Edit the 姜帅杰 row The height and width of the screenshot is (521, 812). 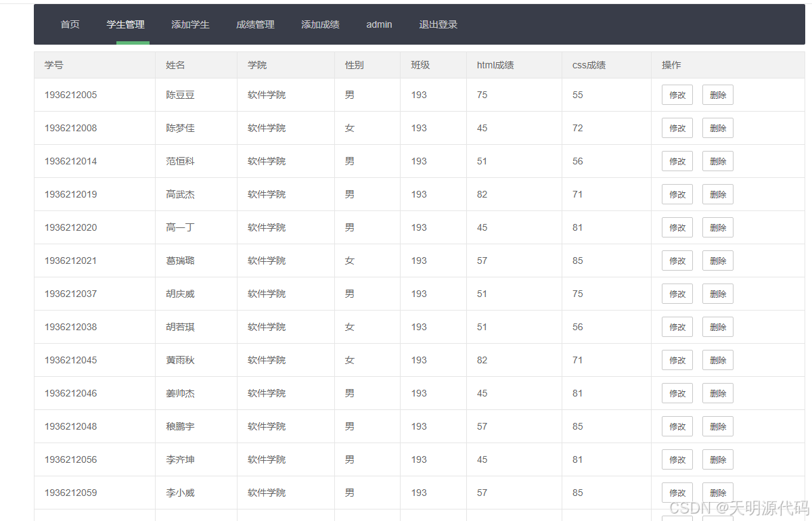coord(677,393)
